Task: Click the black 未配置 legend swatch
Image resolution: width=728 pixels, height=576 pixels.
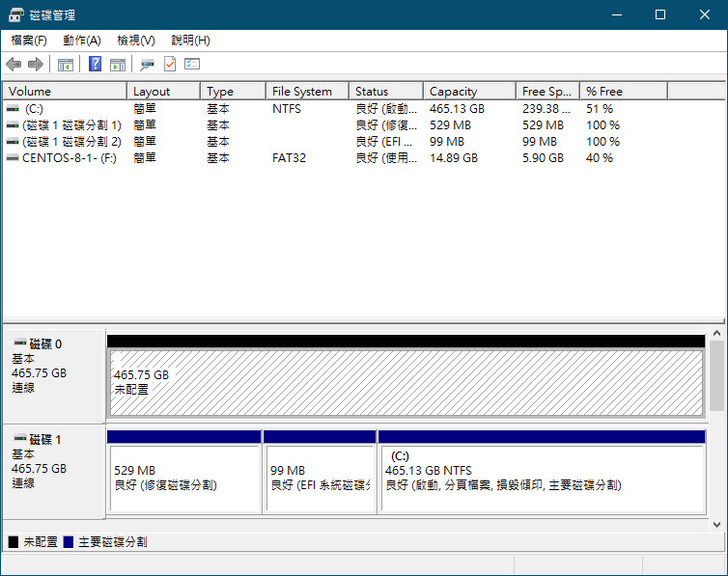Action: point(13,542)
